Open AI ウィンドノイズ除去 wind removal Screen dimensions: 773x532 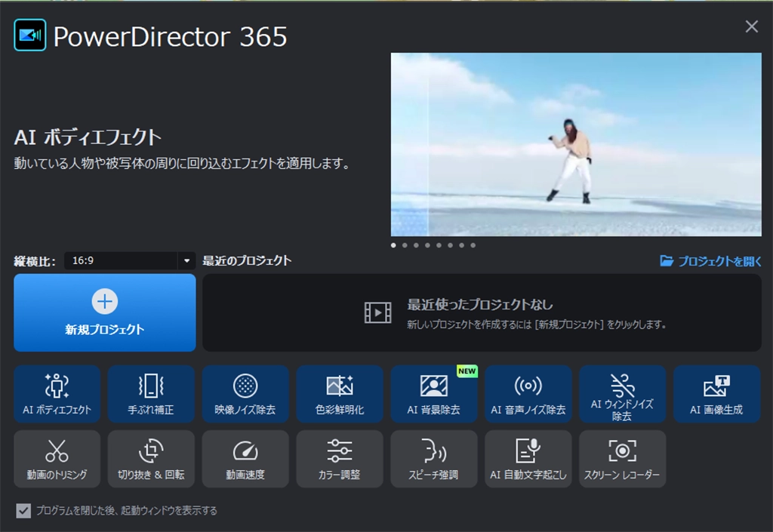622,394
